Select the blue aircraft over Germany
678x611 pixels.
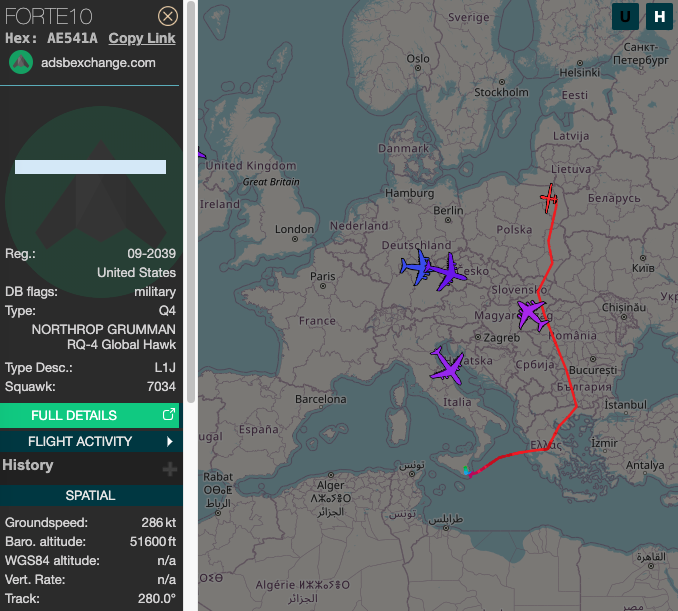pos(416,268)
